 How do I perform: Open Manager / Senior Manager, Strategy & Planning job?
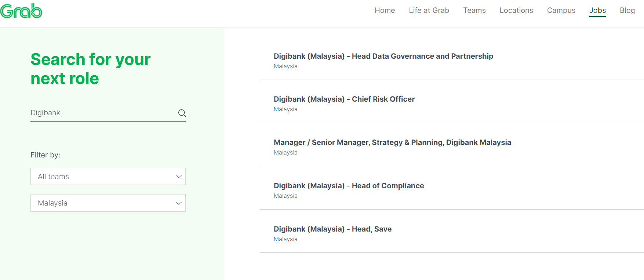click(392, 142)
